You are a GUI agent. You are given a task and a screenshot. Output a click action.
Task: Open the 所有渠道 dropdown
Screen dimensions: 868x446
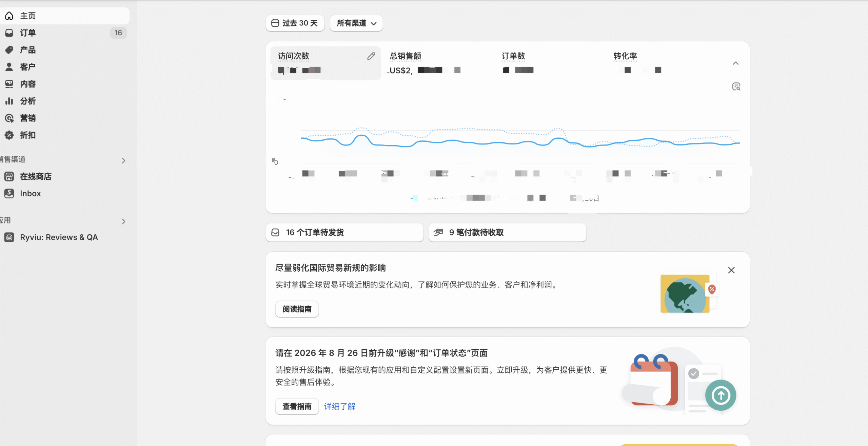click(356, 23)
